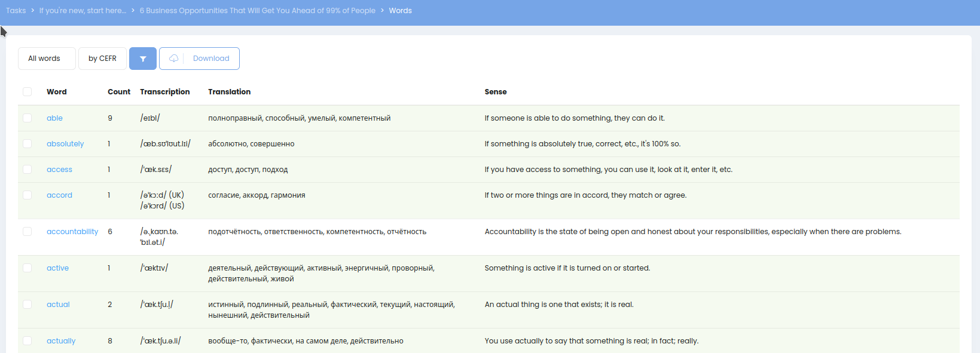Toggle the select-all checkbox in the table header

(27, 91)
